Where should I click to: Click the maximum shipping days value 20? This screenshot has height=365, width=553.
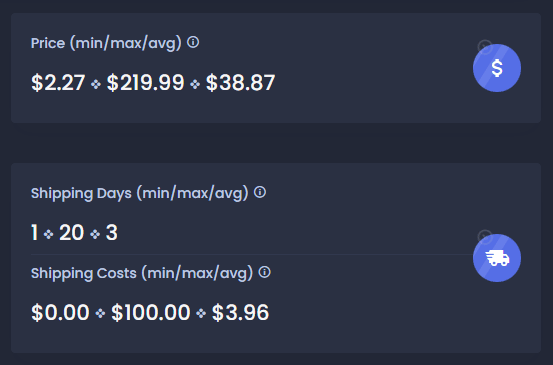[72, 233]
